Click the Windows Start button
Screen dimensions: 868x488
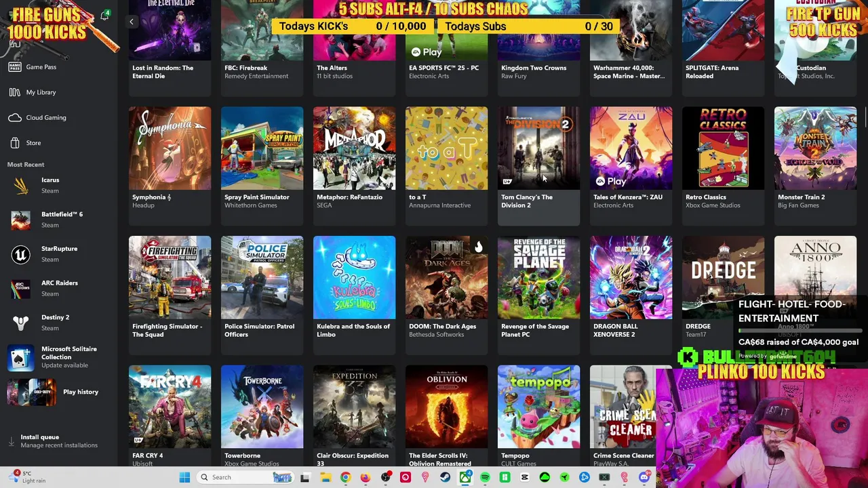(184, 477)
